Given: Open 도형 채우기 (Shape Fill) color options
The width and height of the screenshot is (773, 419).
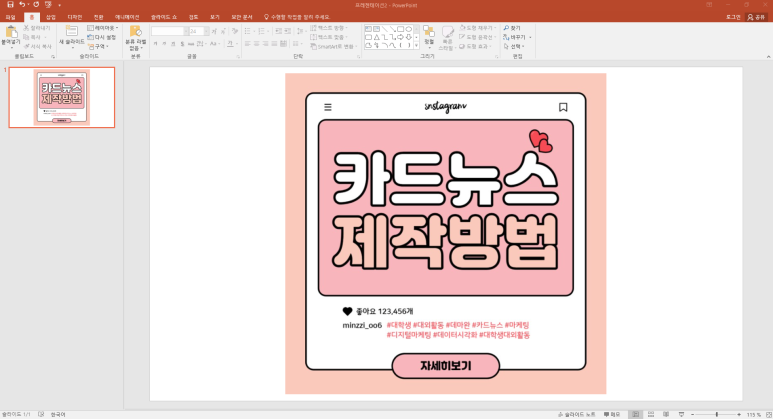Looking at the screenshot, I should (x=477, y=28).
